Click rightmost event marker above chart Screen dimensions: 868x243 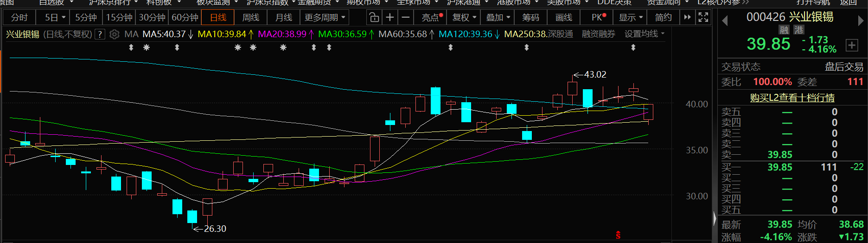[x=633, y=47]
